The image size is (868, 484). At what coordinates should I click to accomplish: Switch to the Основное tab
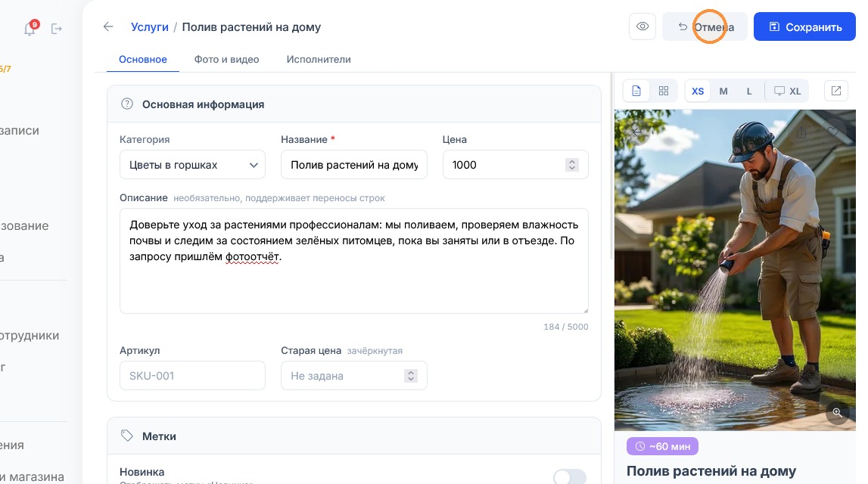click(x=143, y=59)
